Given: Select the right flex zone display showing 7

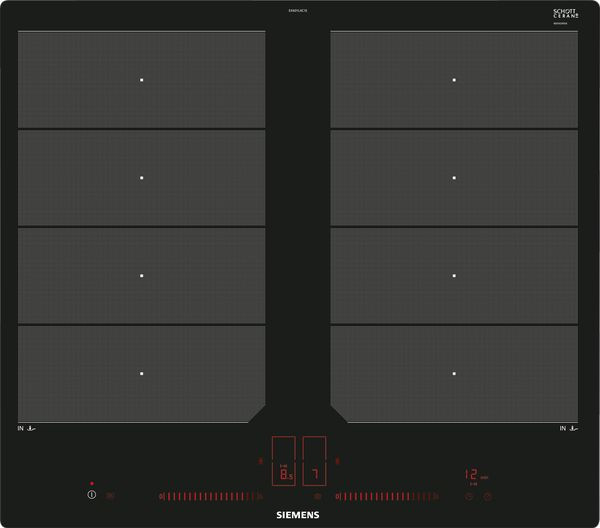Looking at the screenshot, I should click(x=314, y=473).
